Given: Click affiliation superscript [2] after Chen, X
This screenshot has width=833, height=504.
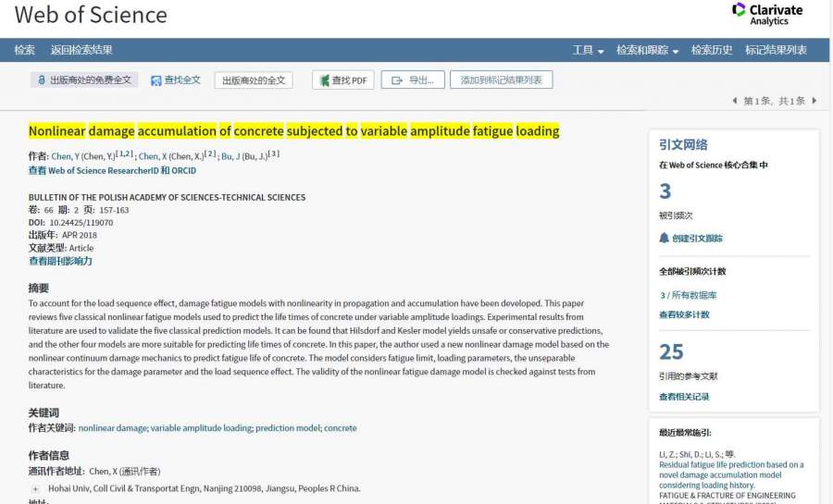Looking at the screenshot, I should pyautogui.click(x=210, y=154).
